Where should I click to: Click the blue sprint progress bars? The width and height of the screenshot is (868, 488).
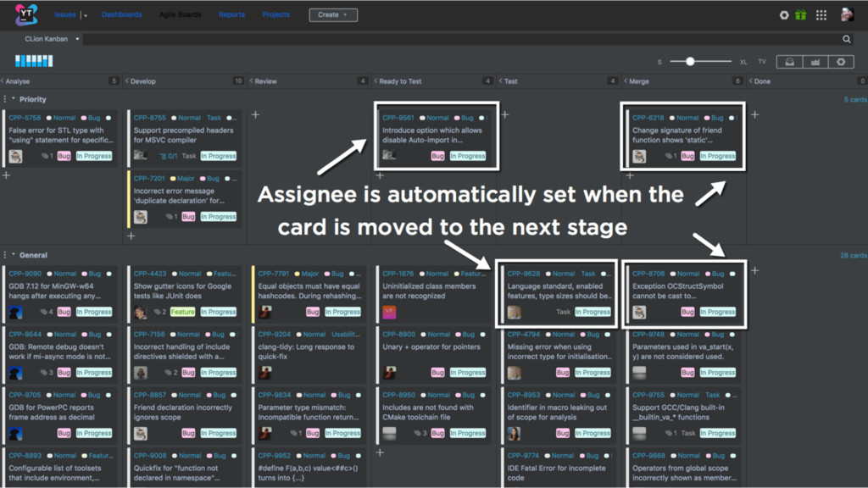coord(34,61)
